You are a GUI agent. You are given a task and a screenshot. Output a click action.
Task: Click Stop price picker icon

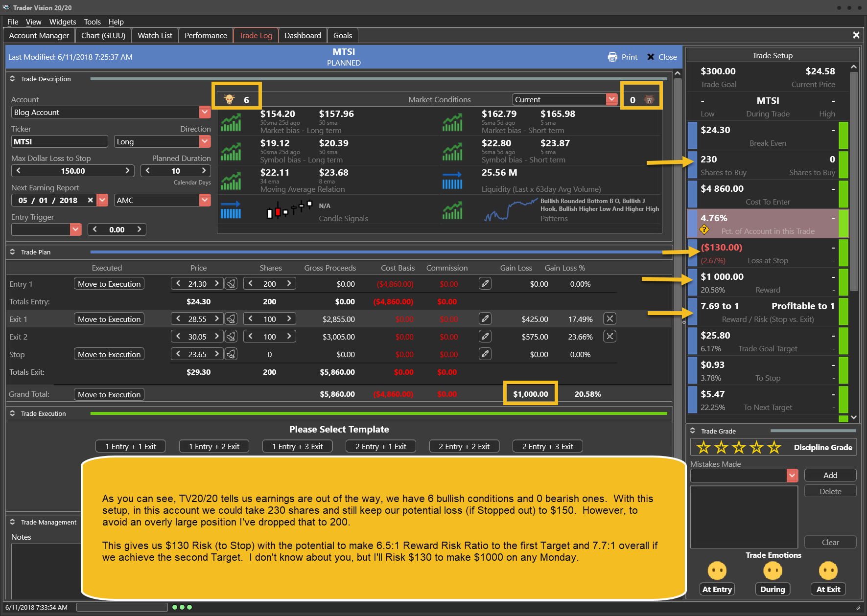232,354
